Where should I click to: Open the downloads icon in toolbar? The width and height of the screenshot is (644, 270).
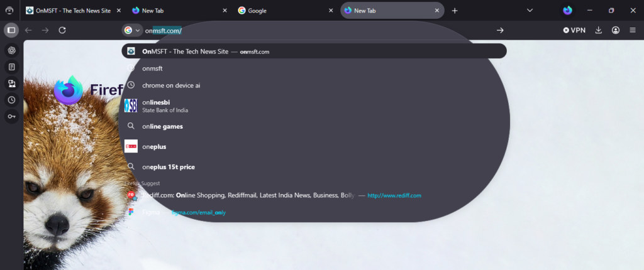(598, 30)
